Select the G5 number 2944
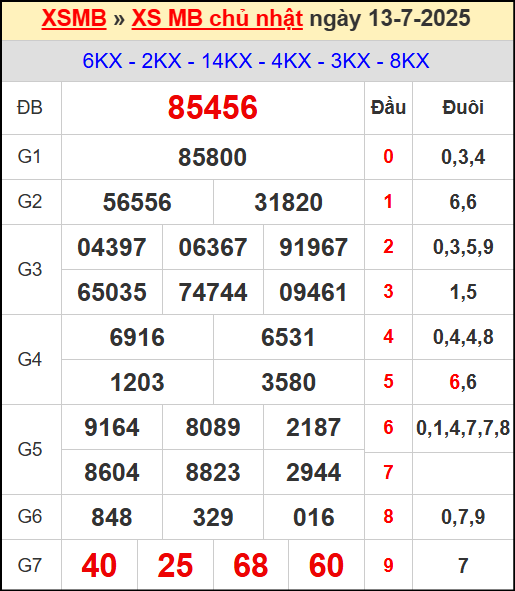The image size is (515, 591). point(314,472)
